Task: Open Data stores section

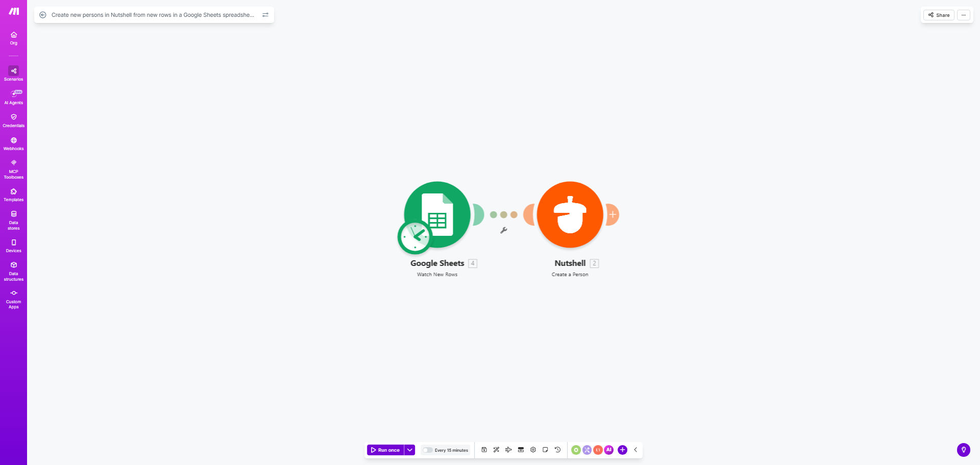Action: [x=14, y=221]
